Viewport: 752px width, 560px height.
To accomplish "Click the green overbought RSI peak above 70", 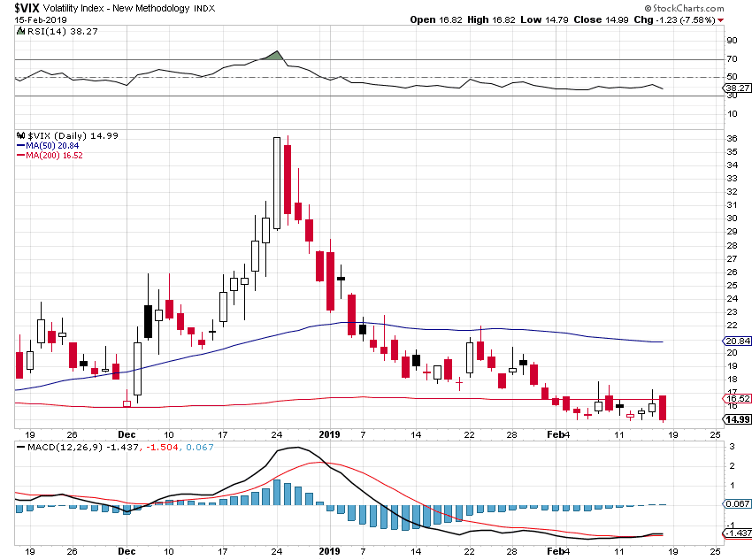I will pos(275,56).
